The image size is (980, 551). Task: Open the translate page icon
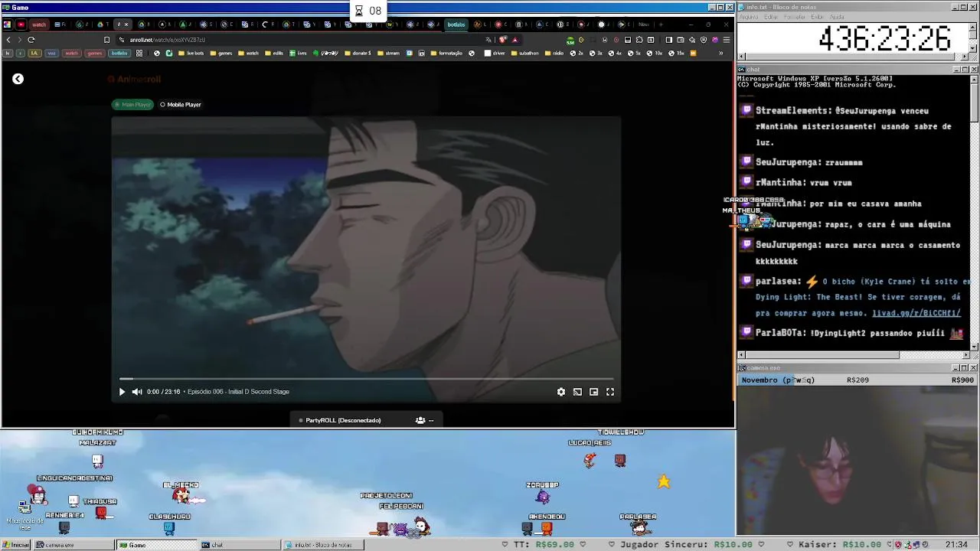pyautogui.click(x=488, y=40)
